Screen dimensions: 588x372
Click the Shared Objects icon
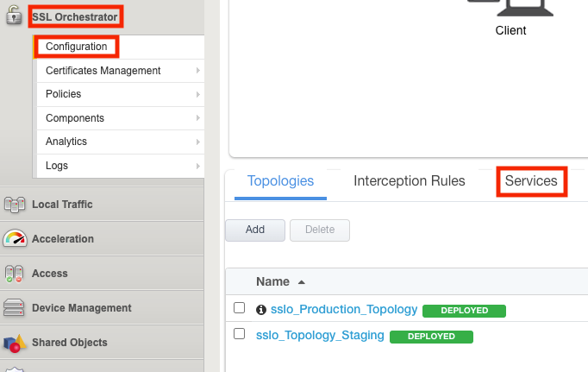pyautogui.click(x=15, y=344)
